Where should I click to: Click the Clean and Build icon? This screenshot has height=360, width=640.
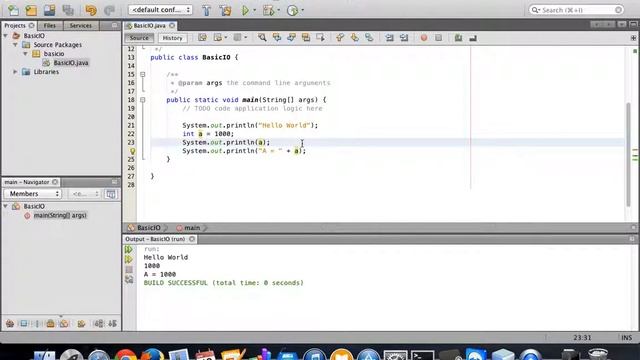[x=225, y=10]
